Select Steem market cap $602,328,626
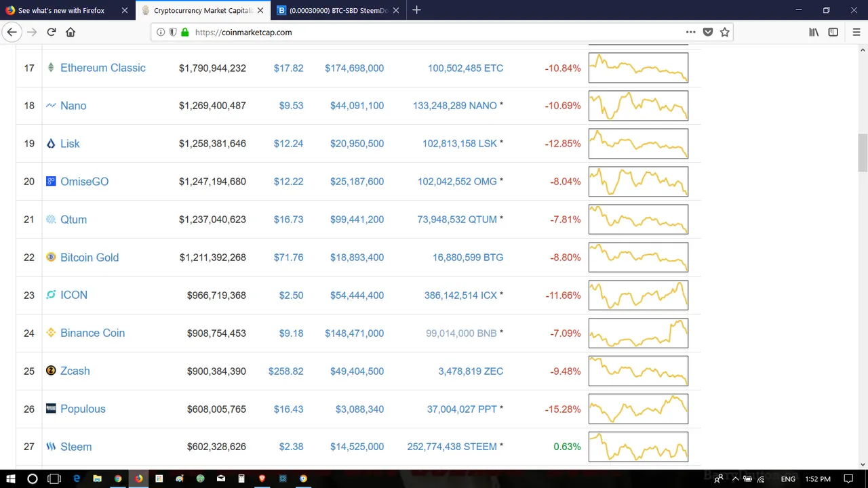This screenshot has height=488, width=868. point(216,447)
